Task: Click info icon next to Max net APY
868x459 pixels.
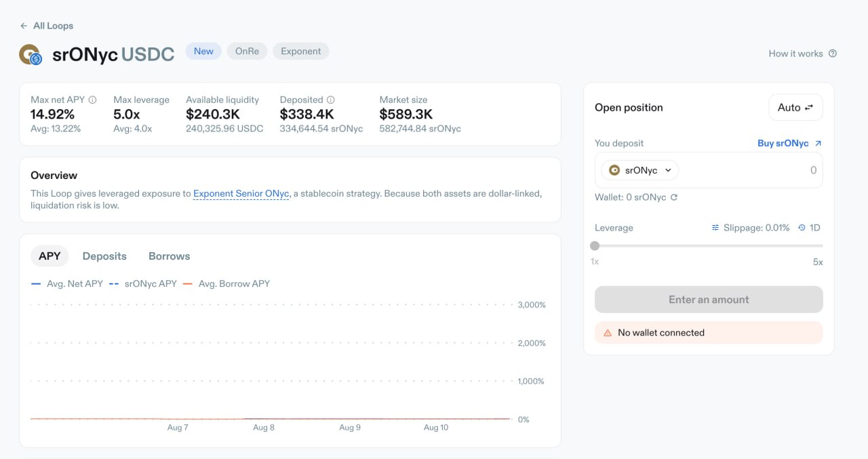Action: [x=93, y=100]
